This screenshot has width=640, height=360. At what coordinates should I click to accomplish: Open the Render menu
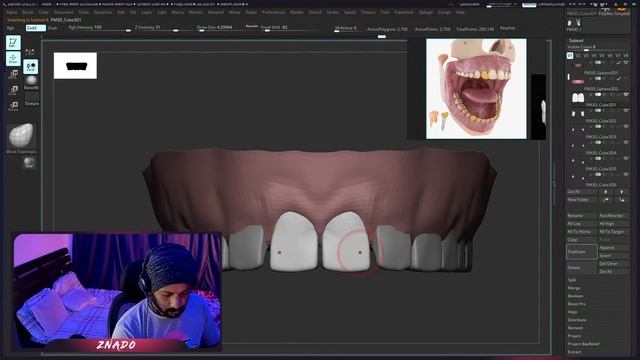[x=297, y=12]
